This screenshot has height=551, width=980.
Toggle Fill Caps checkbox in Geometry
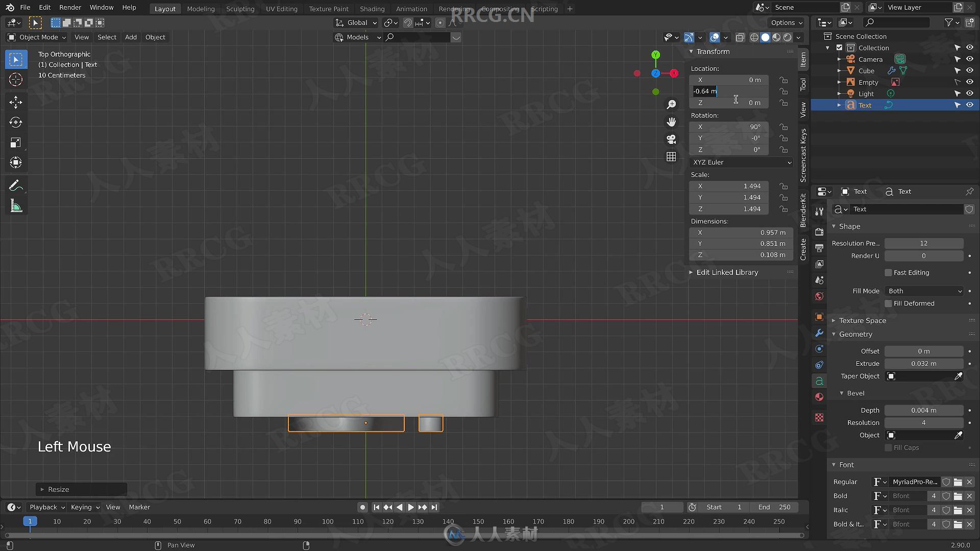click(889, 447)
